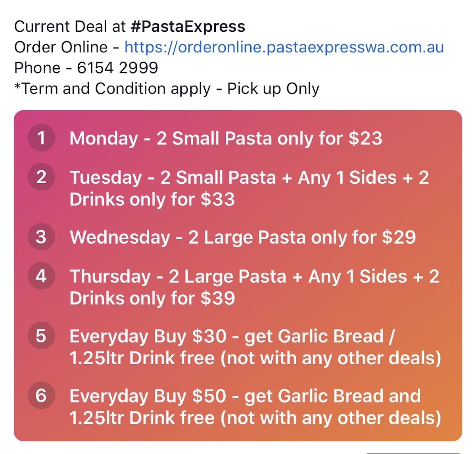Select the Tuesday $33 deal text

pos(249,189)
